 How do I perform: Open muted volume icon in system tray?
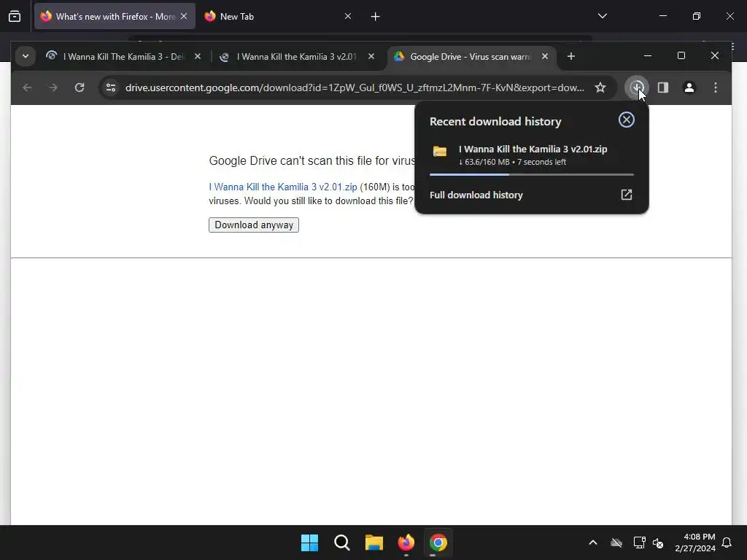pyautogui.click(x=658, y=542)
